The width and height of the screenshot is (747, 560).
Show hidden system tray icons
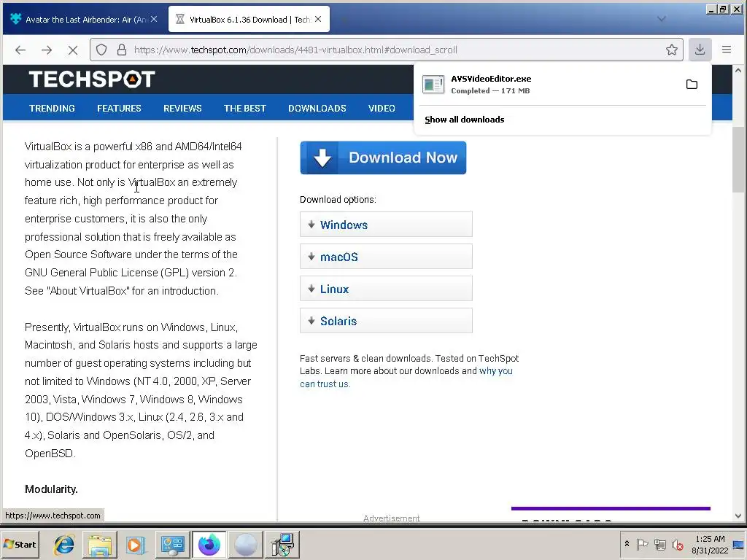[627, 544]
